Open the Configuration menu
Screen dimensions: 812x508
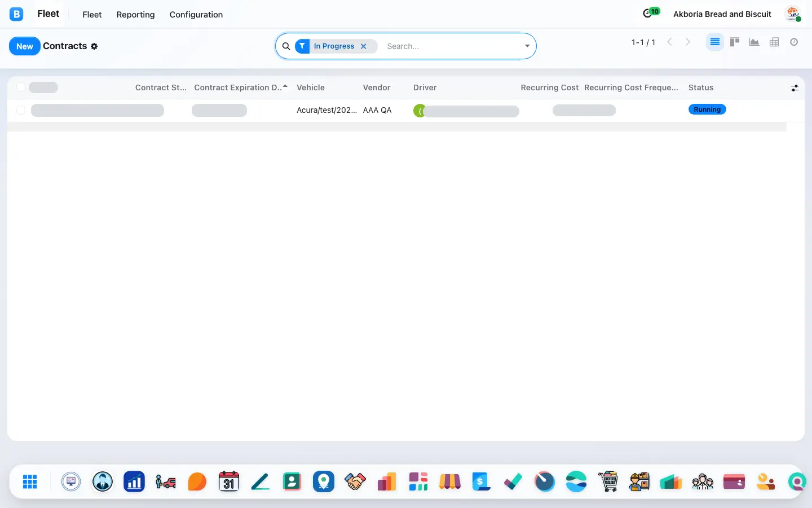(x=196, y=15)
